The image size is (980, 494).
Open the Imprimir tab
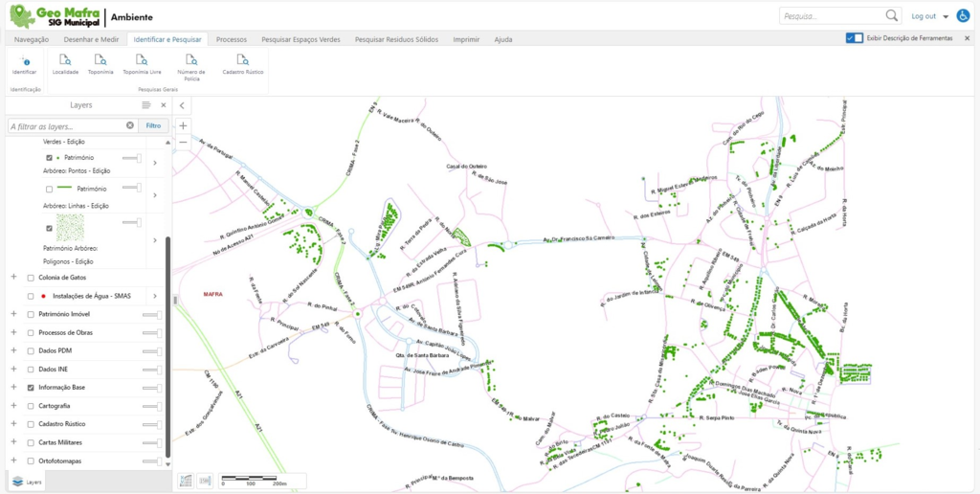(x=466, y=39)
